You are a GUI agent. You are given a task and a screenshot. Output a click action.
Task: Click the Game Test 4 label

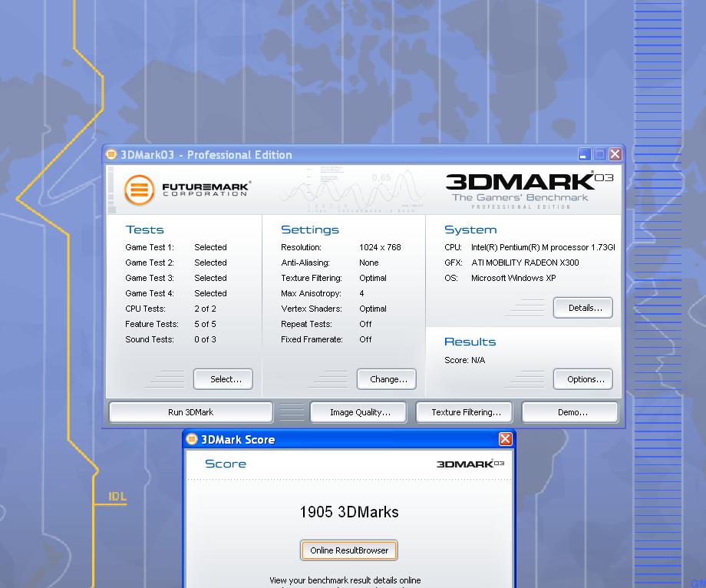click(x=150, y=293)
